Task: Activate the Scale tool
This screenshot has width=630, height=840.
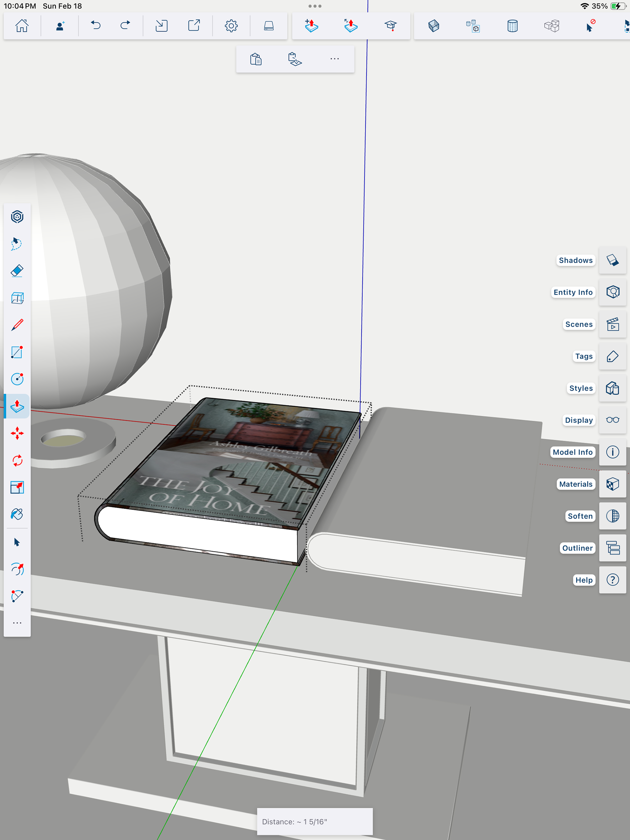Action: pos(17,487)
